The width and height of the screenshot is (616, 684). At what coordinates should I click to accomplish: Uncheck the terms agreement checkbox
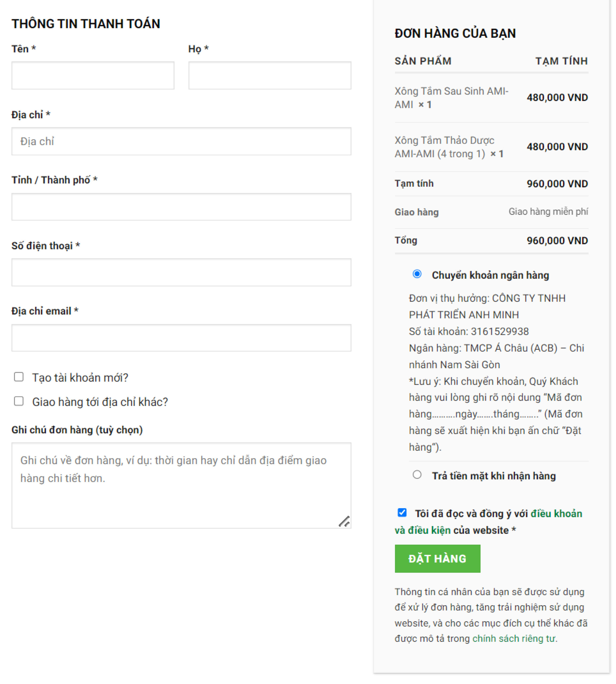click(x=402, y=512)
